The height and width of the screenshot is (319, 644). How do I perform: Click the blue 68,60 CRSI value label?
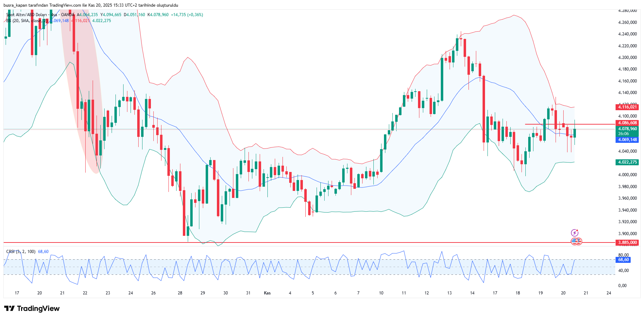point(623,260)
